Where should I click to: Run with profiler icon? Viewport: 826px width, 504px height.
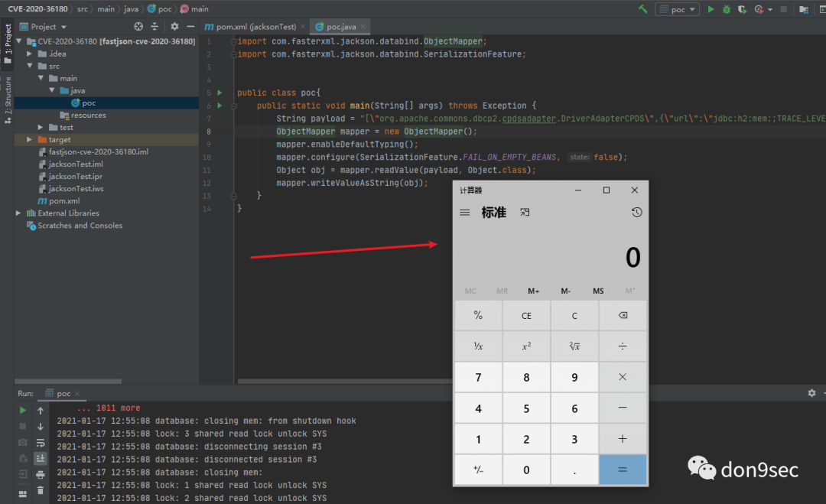click(759, 9)
